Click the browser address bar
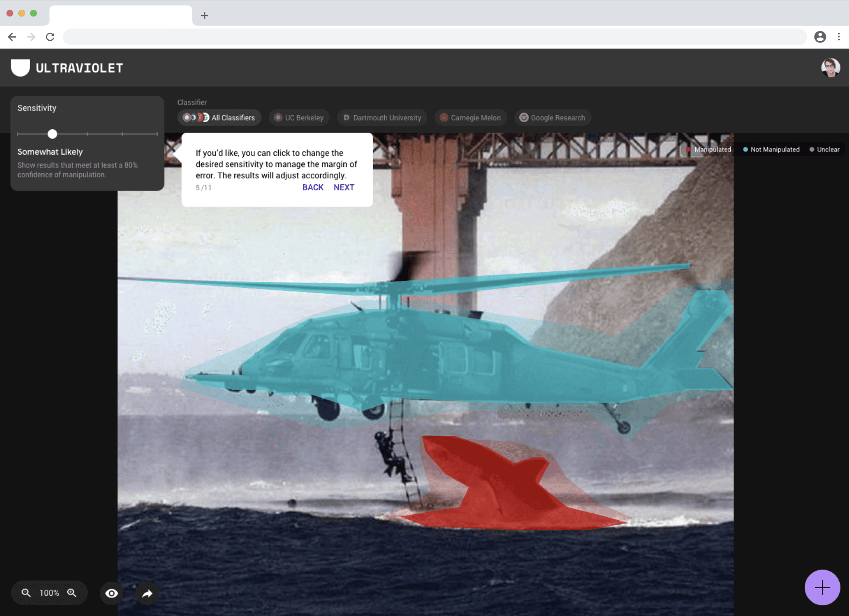The width and height of the screenshot is (849, 616). pyautogui.click(x=434, y=37)
